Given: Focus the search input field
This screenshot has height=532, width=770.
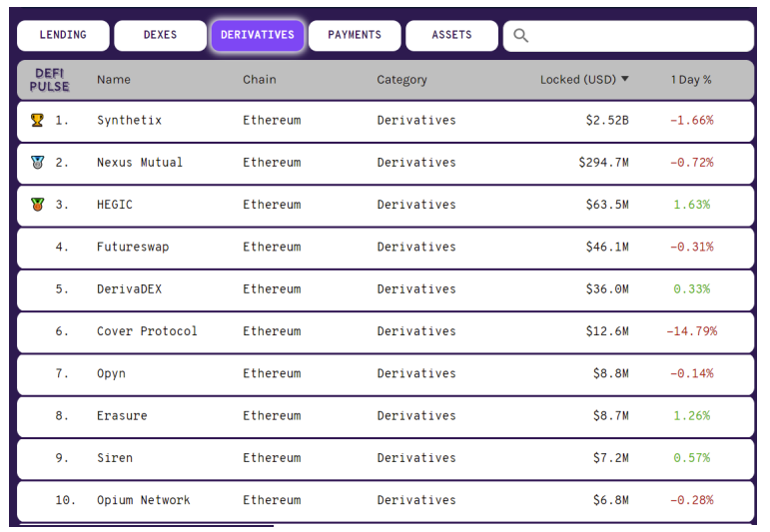Looking at the screenshot, I should (639, 36).
